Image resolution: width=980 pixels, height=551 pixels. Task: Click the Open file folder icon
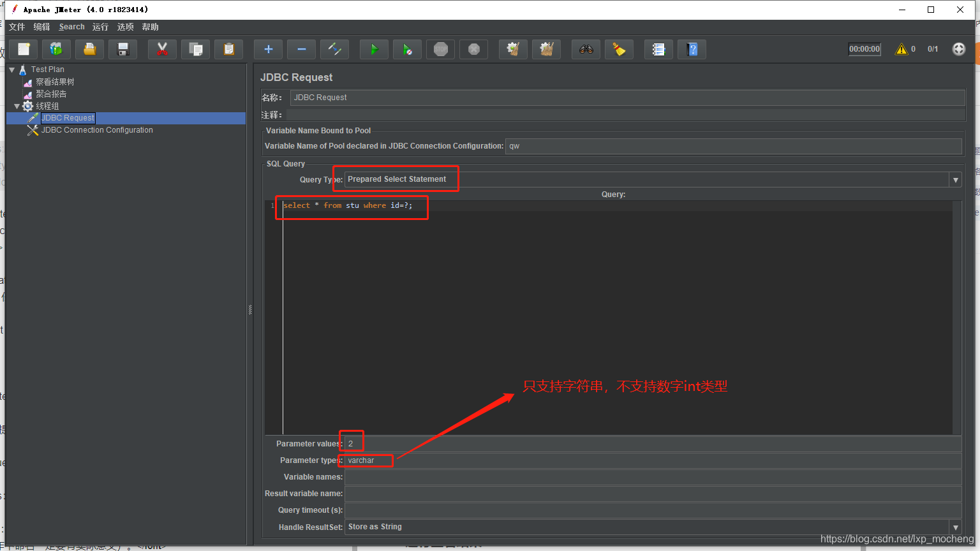(x=90, y=49)
